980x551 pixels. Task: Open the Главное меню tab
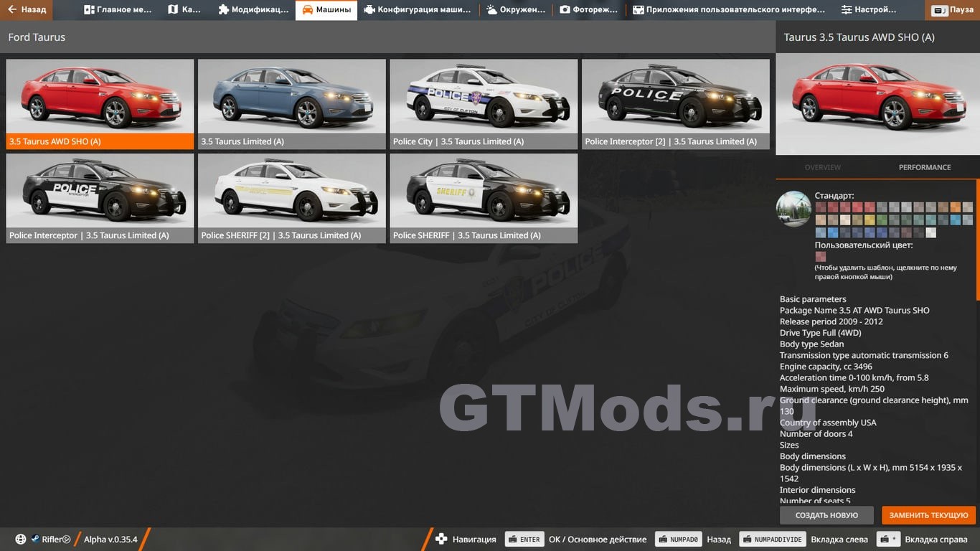click(118, 10)
